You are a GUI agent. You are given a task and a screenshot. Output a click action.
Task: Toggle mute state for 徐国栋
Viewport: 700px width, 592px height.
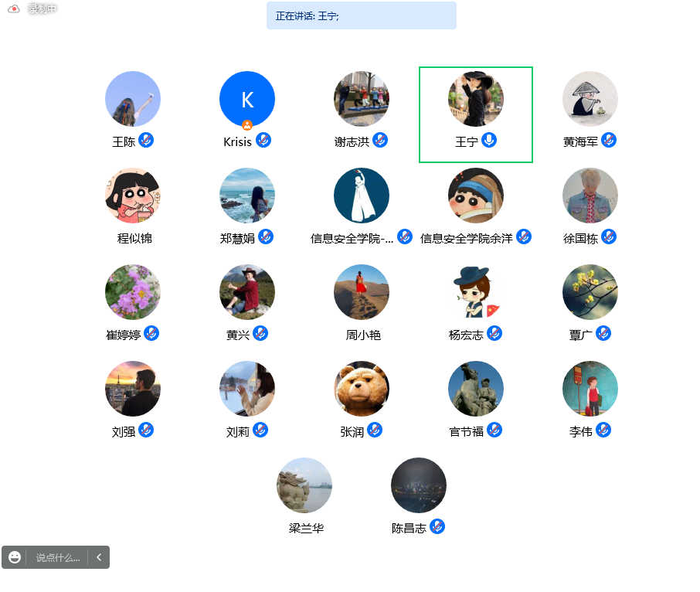pyautogui.click(x=609, y=236)
